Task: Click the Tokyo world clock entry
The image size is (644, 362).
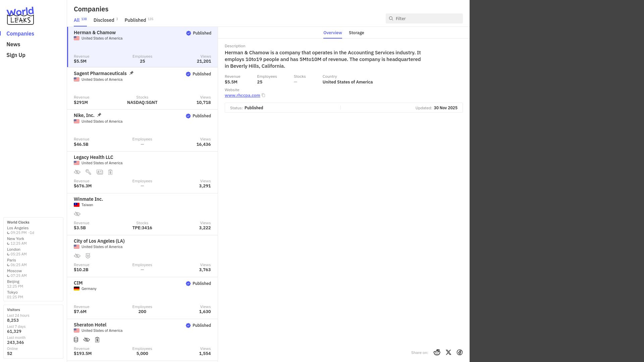Action: tap(15, 295)
